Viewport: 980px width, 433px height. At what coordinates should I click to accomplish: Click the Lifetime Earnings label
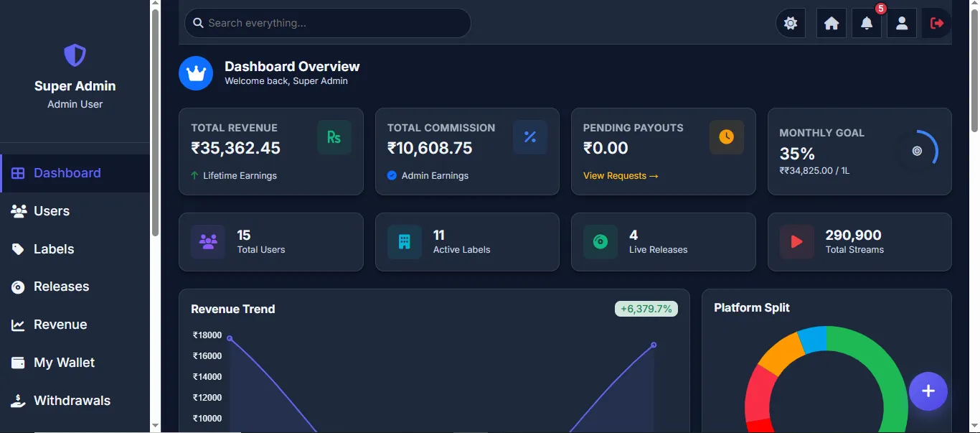(x=240, y=175)
